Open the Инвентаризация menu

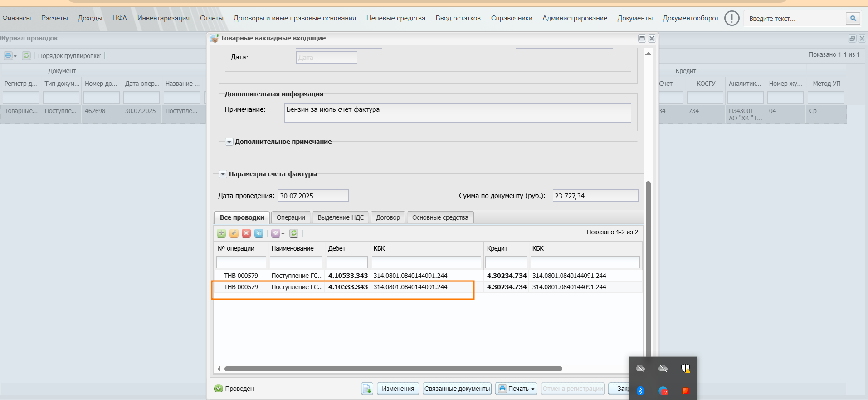(164, 18)
